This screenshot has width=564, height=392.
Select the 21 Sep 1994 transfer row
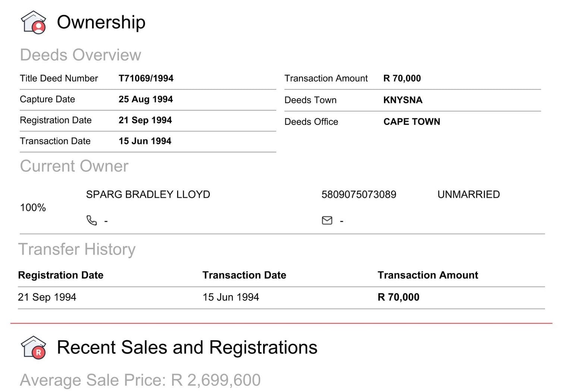click(281, 297)
